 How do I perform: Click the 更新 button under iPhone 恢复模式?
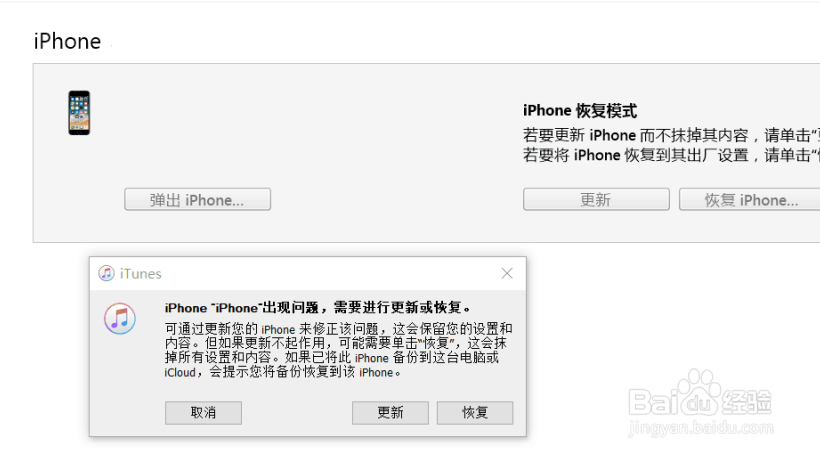pyautogui.click(x=596, y=200)
